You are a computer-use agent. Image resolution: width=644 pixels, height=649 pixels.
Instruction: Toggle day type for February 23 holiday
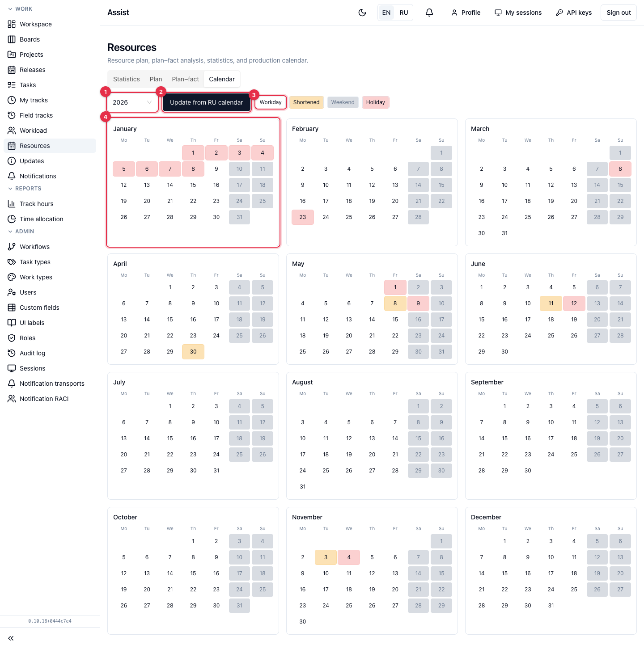point(303,217)
